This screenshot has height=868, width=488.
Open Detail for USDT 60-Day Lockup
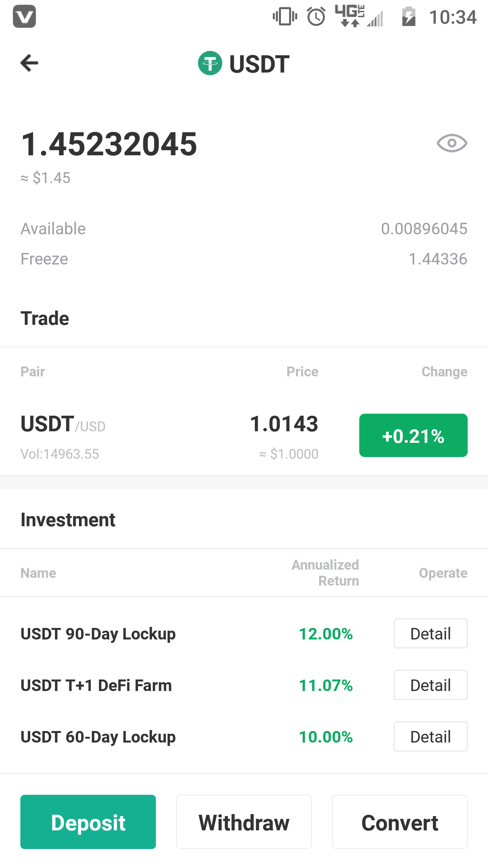[x=430, y=736]
